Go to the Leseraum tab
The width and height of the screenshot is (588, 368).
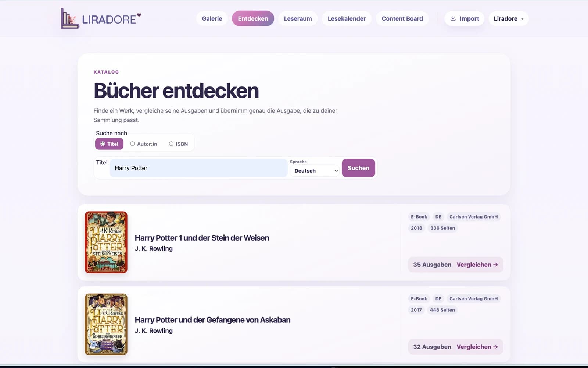[x=298, y=18]
